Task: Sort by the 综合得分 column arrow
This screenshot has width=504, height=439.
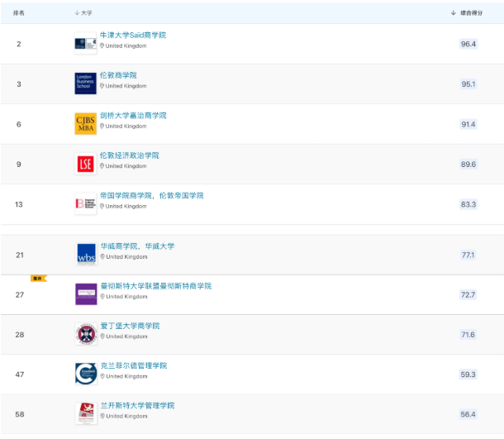Action: point(454,13)
